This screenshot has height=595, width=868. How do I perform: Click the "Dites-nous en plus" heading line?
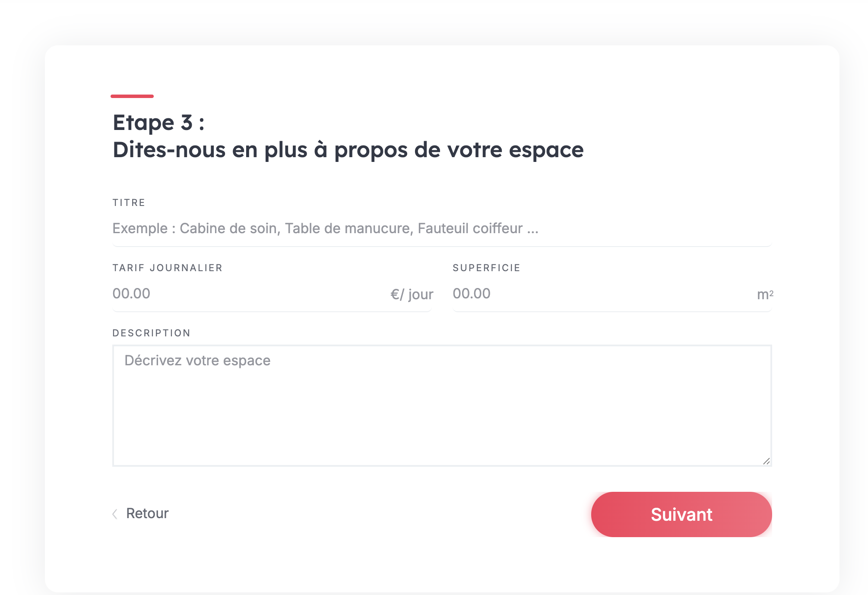coord(348,150)
